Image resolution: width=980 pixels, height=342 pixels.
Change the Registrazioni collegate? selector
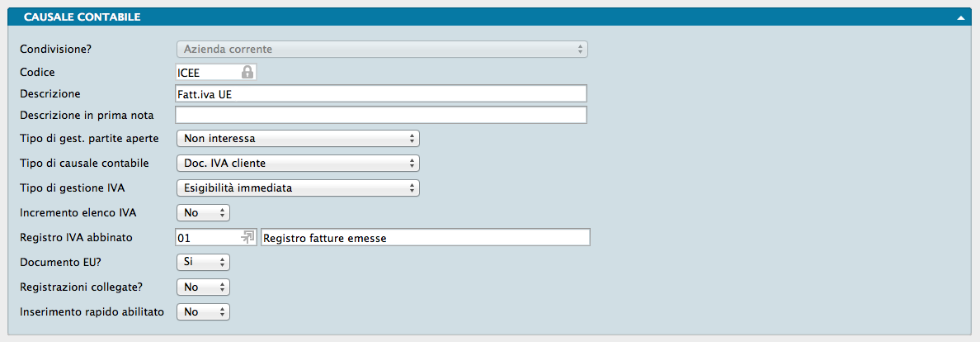[203, 287]
